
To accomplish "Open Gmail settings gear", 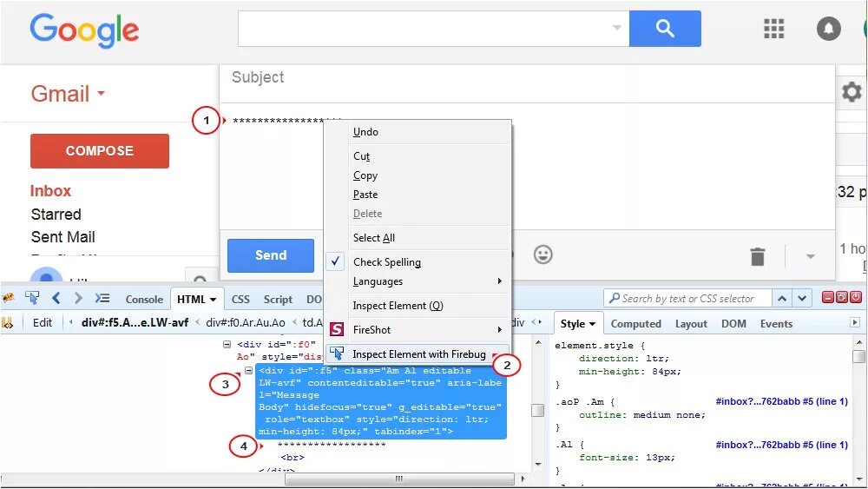I will point(852,92).
